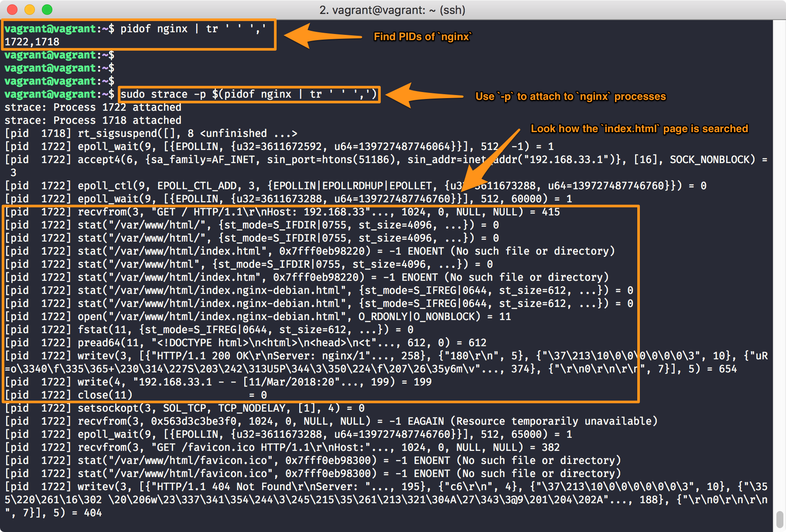Click the writev "HTTP/1.1 200 OK" line
The image size is (786, 532).
click(386, 362)
